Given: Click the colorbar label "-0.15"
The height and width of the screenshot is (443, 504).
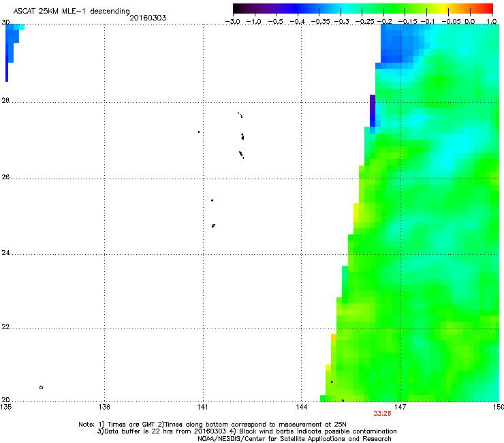Looking at the screenshot, I should [x=407, y=22].
